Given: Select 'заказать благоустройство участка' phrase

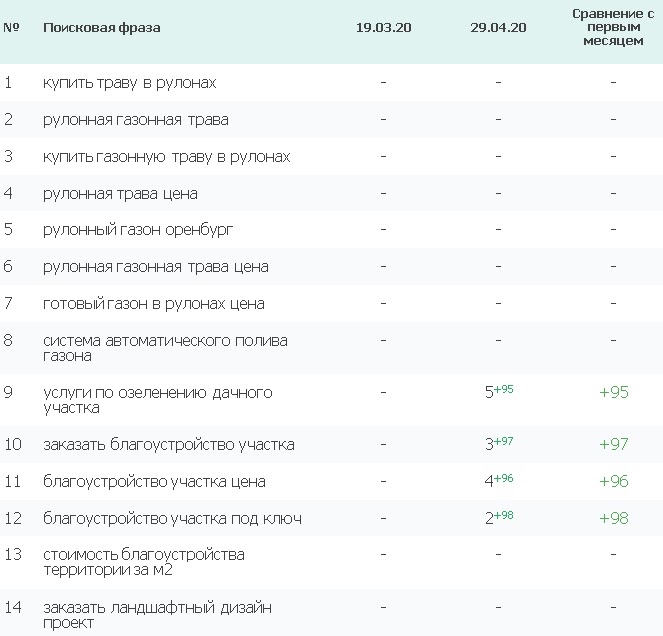Looking at the screenshot, I should tap(168, 444).
